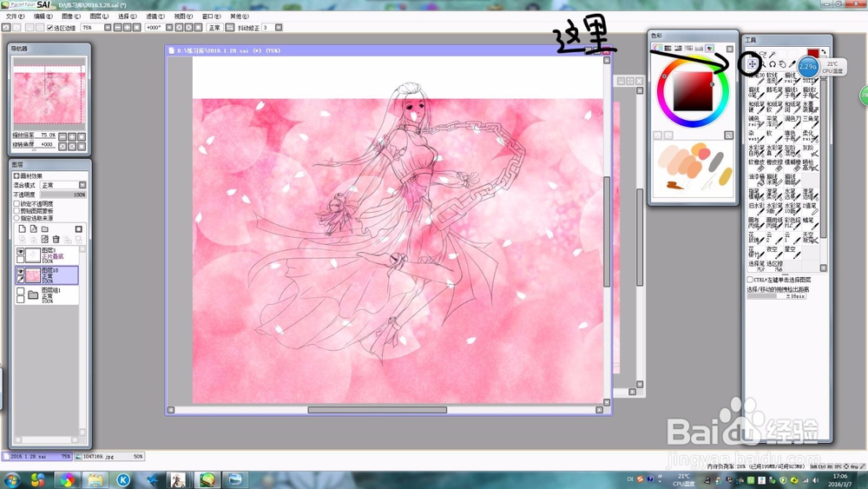Select the 图层组1 layer group row
This screenshot has height=489, width=868.
click(x=47, y=295)
